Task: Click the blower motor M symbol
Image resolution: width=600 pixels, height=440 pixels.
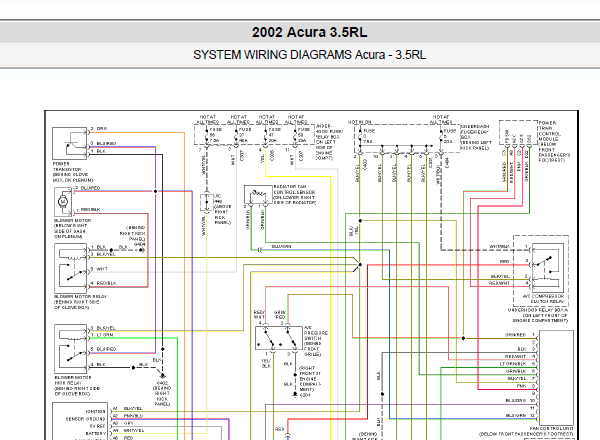Action: (63, 200)
